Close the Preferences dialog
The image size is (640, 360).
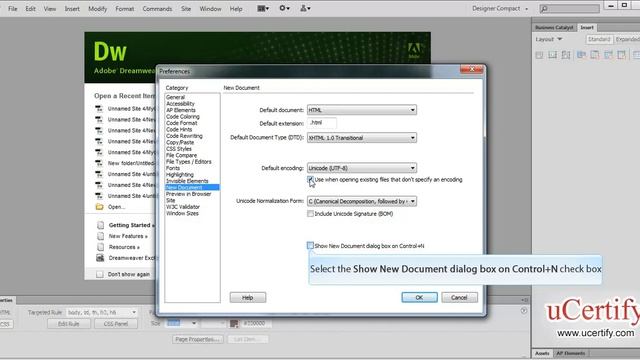(x=471, y=69)
